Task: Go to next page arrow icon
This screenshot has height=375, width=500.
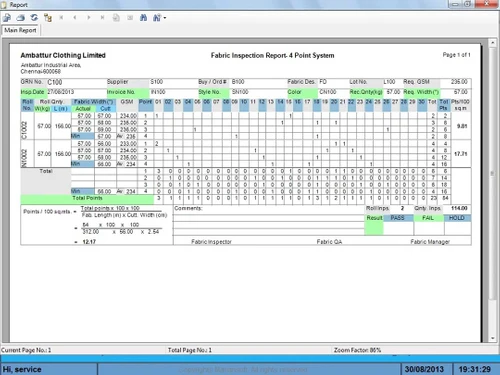Action: (89, 18)
